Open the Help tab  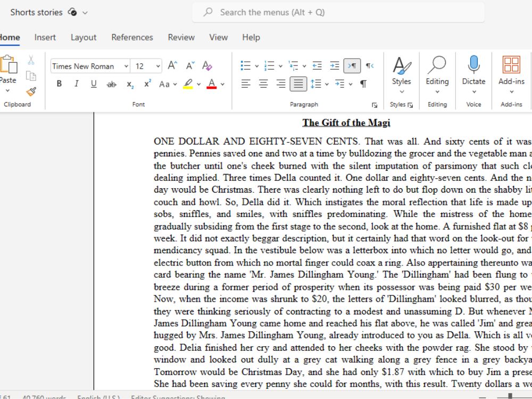point(251,37)
